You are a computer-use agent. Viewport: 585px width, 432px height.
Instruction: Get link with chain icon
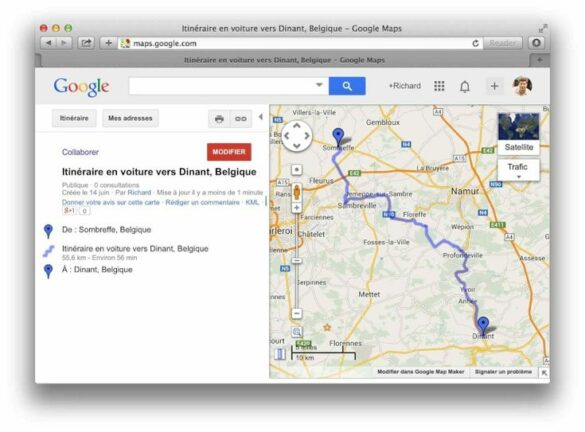[241, 119]
